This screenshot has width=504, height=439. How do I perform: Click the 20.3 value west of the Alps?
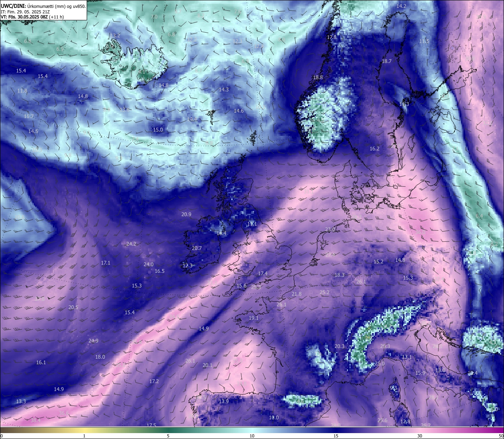coord(339,346)
